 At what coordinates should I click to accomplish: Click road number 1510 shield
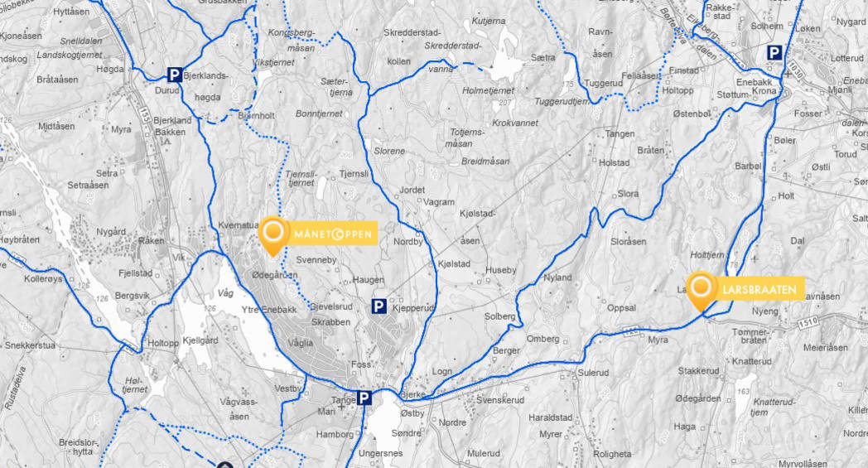pyautogui.click(x=808, y=321)
